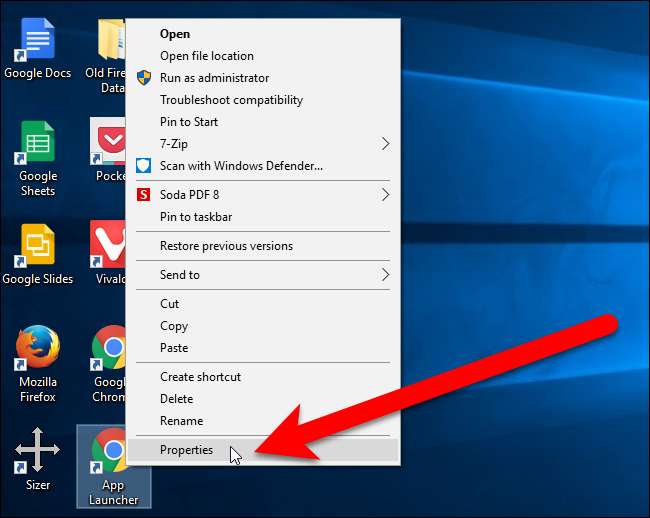Open the Send to menu entry
This screenshot has height=518, width=650.
pos(263,274)
